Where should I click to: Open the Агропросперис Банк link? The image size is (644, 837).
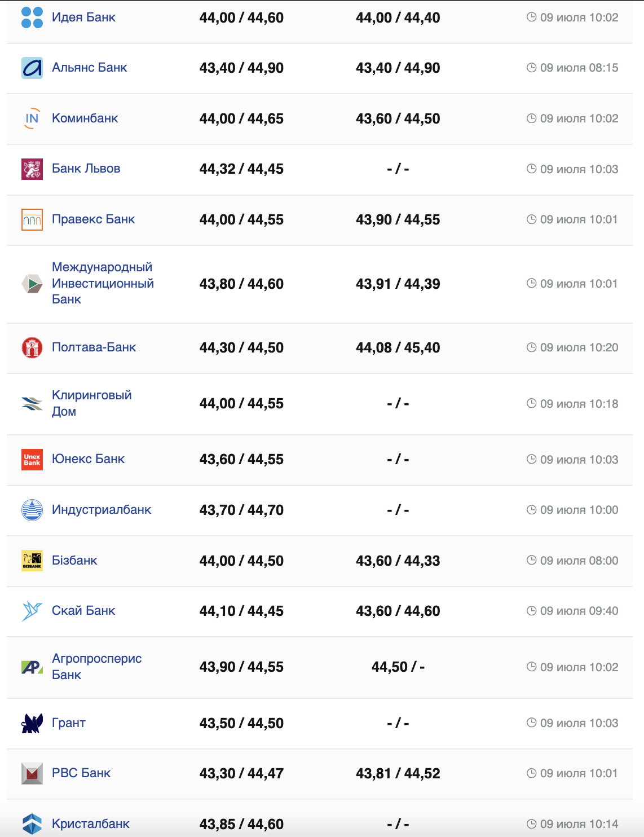point(96,667)
